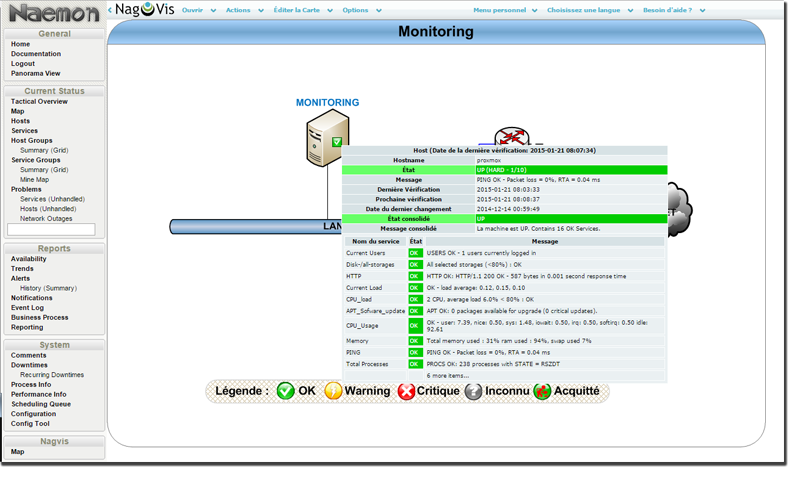Screen dimensions: 800x479
Task: Open Service Groups Grid view
Action: tap(59, 170)
